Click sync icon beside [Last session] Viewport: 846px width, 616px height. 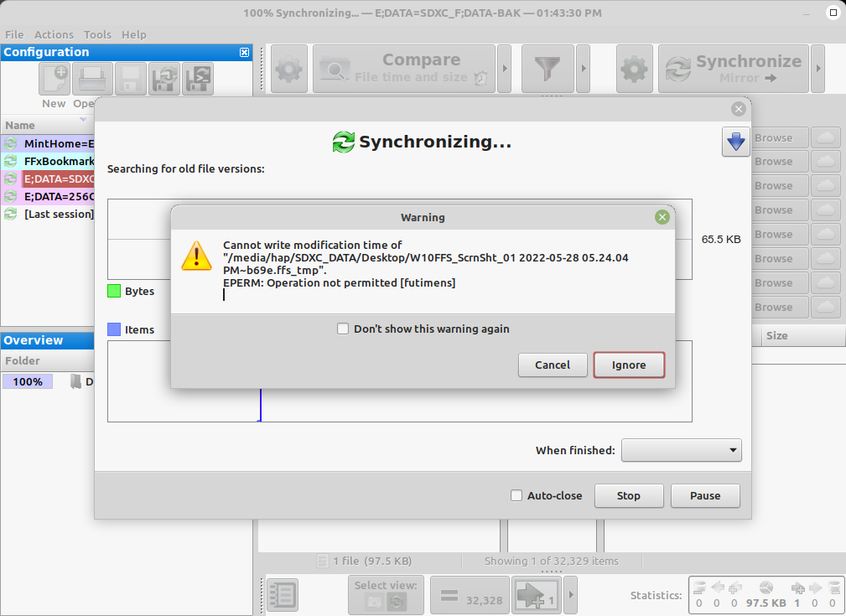pyautogui.click(x=11, y=215)
